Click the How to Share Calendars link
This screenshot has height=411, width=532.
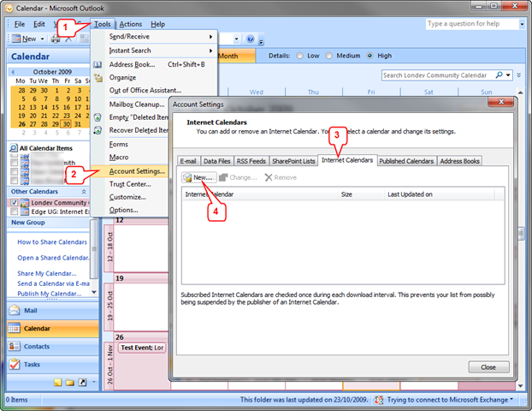[x=52, y=241]
